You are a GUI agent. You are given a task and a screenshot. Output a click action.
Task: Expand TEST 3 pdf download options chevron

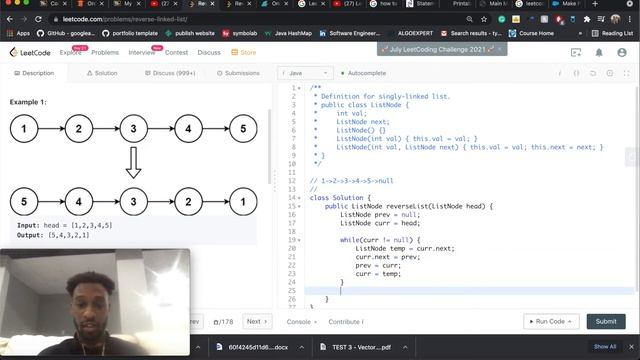[405, 347]
